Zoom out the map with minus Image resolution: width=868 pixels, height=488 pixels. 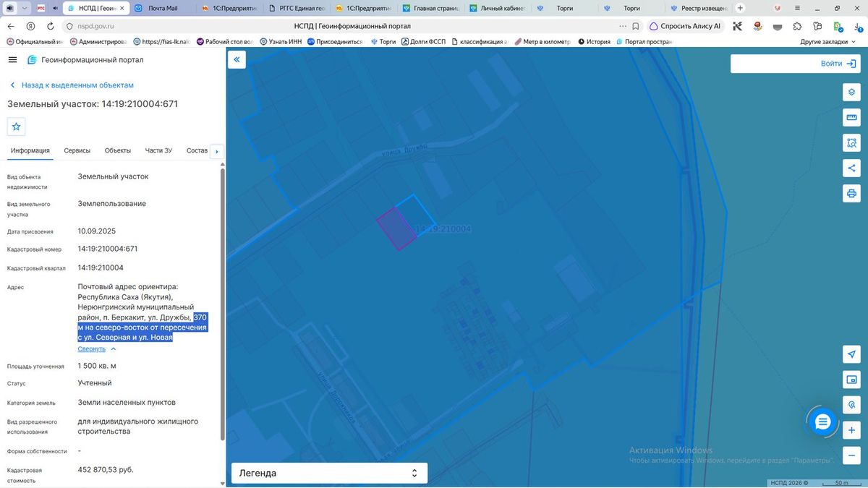click(x=851, y=455)
